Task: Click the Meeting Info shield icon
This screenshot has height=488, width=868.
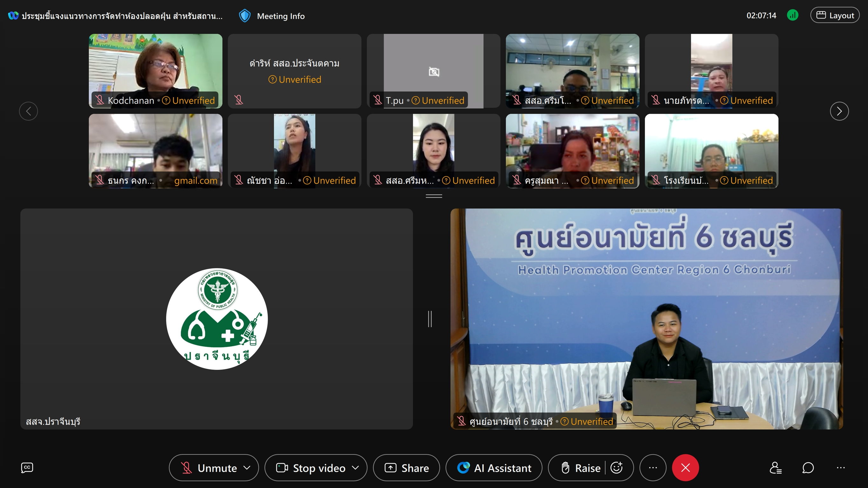Action: click(x=245, y=16)
